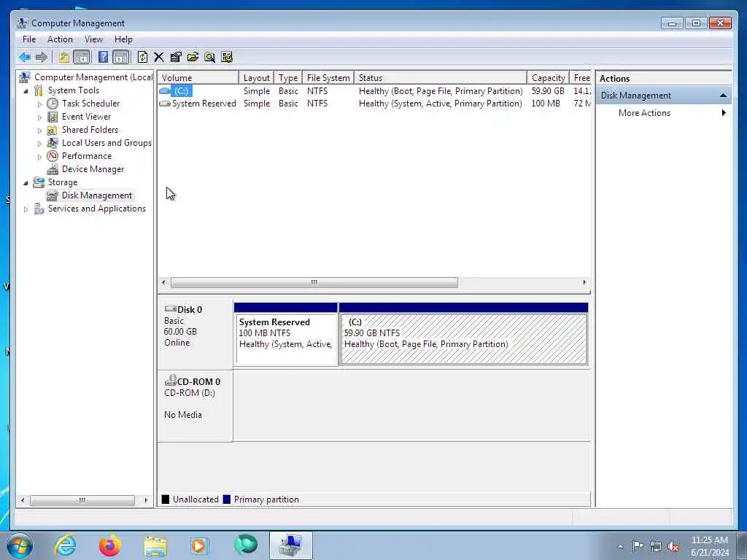This screenshot has width=747, height=560.
Task: Open the Action menu
Action: pos(60,39)
